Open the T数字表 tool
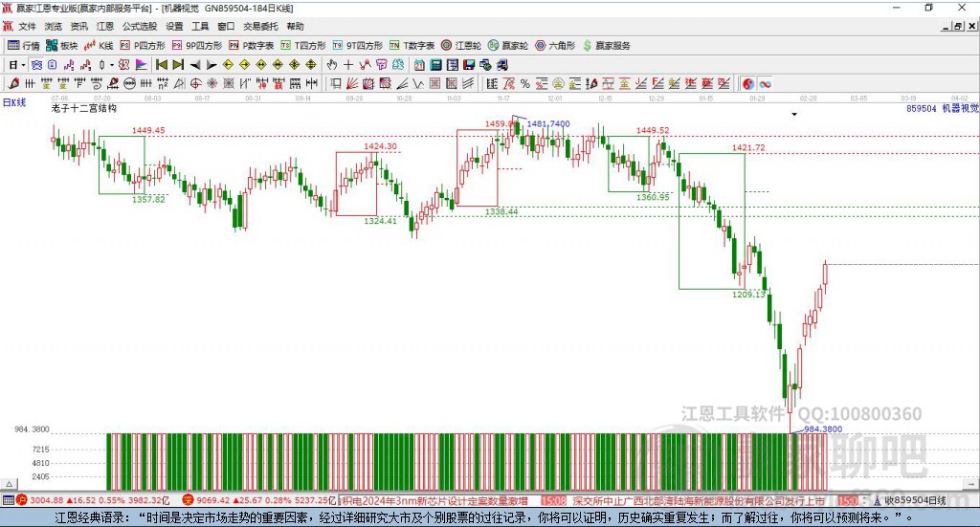This screenshot has width=980, height=527. pos(412,46)
